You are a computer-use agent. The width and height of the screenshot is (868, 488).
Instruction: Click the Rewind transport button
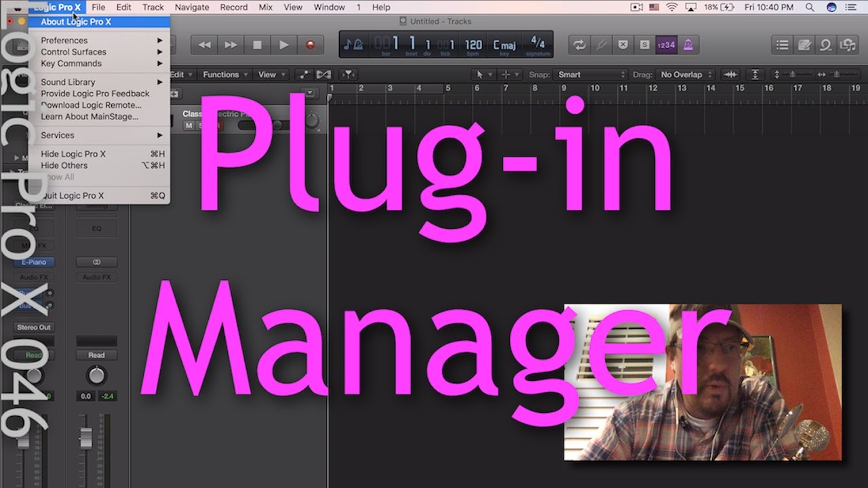point(204,45)
